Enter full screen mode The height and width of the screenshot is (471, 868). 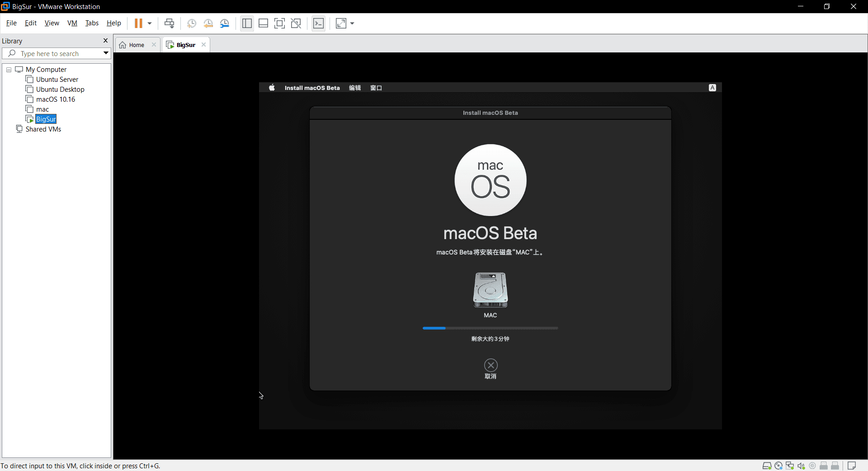coord(280,24)
